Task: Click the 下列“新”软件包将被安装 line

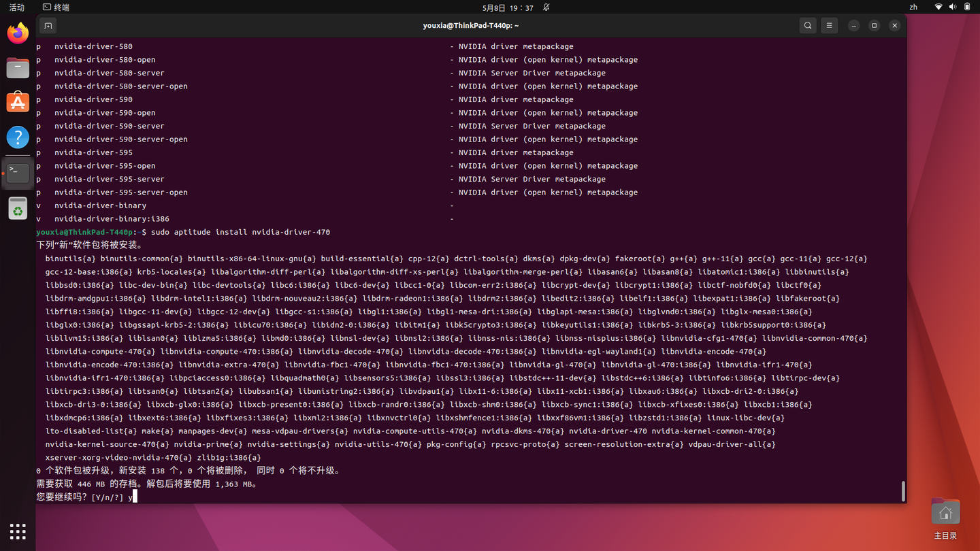Action: (x=89, y=245)
